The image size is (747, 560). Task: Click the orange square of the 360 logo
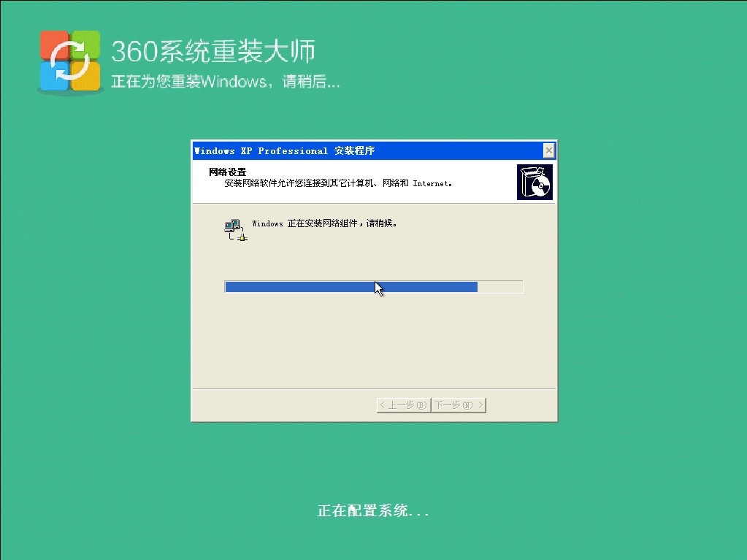(88, 79)
